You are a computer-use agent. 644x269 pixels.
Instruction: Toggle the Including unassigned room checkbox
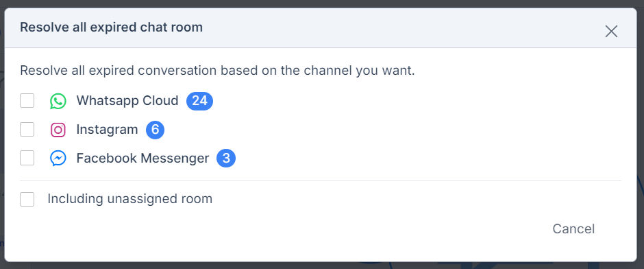27,199
